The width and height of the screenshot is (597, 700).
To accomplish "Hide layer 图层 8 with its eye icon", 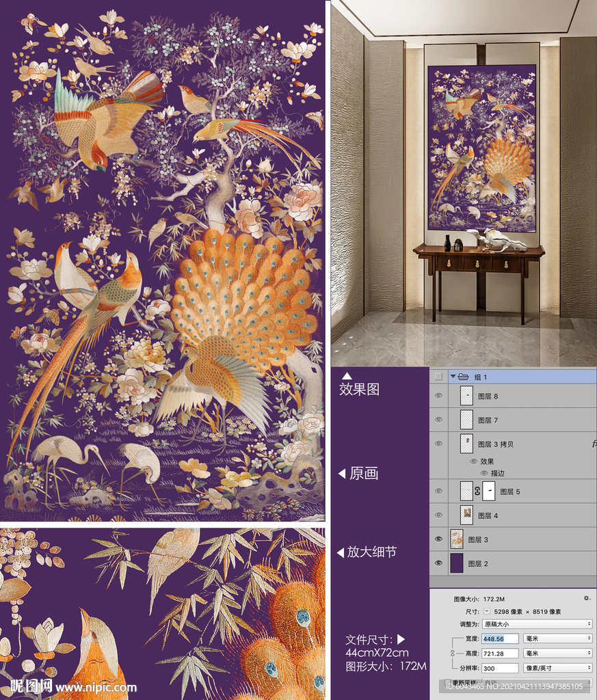I will click(438, 396).
